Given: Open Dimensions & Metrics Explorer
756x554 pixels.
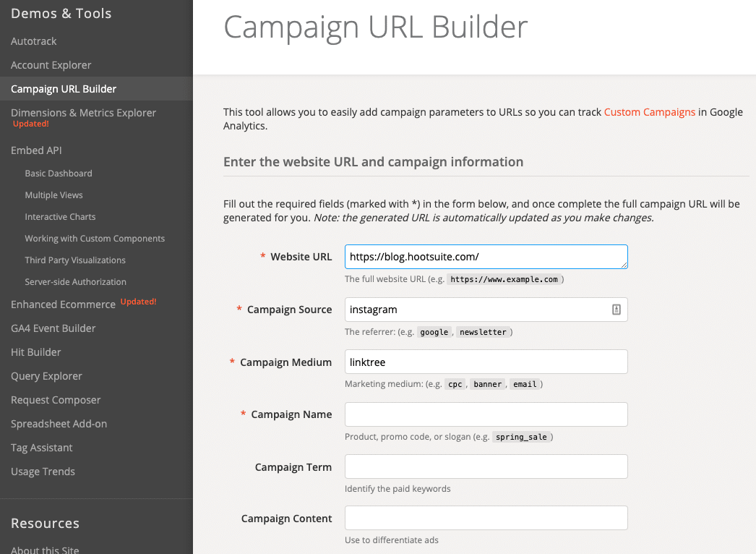Looking at the screenshot, I should click(x=83, y=112).
